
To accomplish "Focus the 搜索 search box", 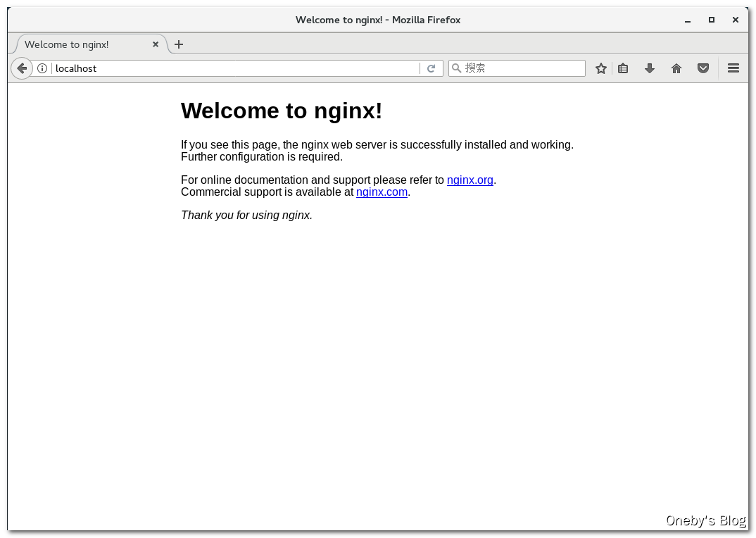I will 517,68.
